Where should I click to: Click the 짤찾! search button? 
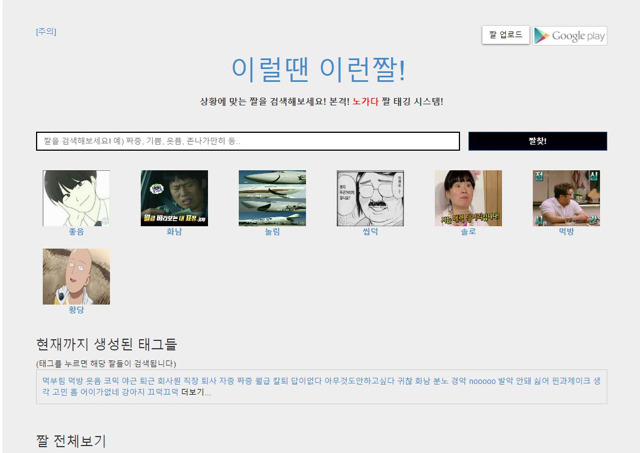coord(538,141)
